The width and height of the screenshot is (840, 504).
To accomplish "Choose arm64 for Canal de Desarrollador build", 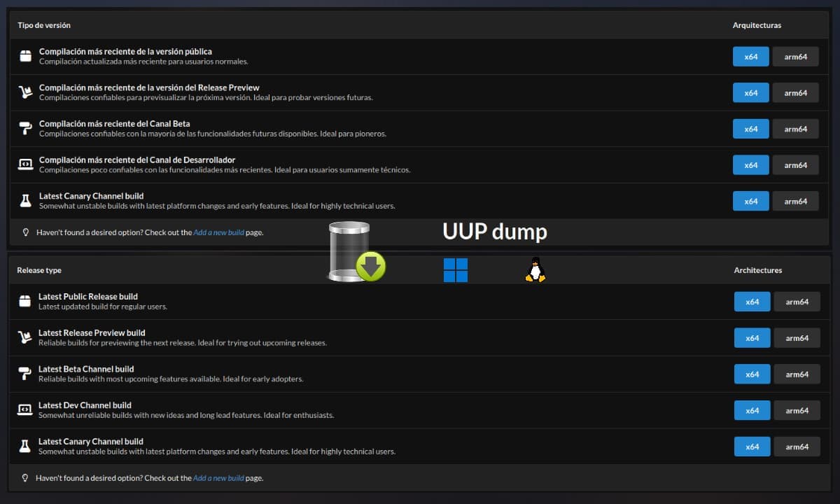I will coord(795,165).
